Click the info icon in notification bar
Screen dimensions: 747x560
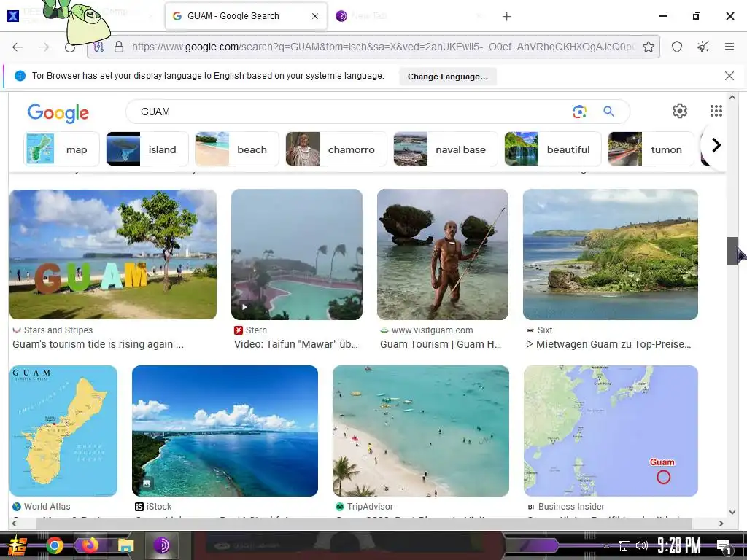point(20,76)
